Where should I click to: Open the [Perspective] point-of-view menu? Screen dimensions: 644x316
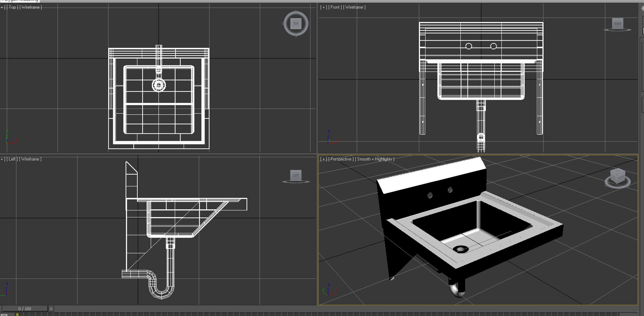click(341, 159)
